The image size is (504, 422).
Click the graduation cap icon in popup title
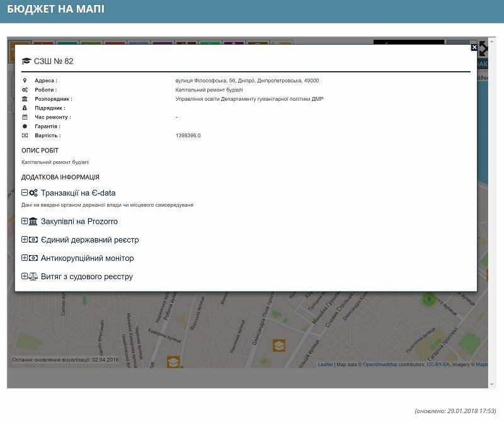26,61
